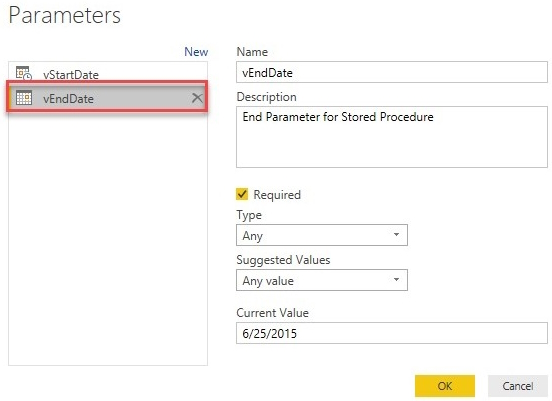Click the New parameter link
Screen dimensions: 552x401
196,52
